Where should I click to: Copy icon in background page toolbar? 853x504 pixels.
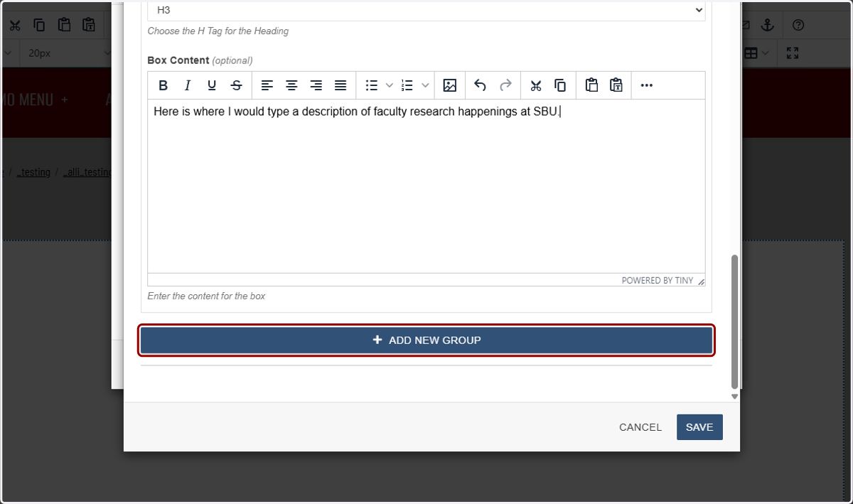click(39, 26)
